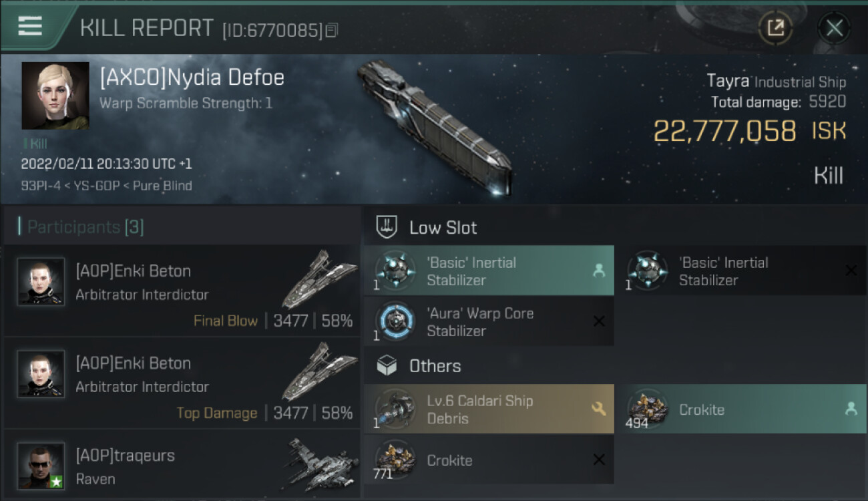Open the hamburger menu icon

tap(30, 26)
